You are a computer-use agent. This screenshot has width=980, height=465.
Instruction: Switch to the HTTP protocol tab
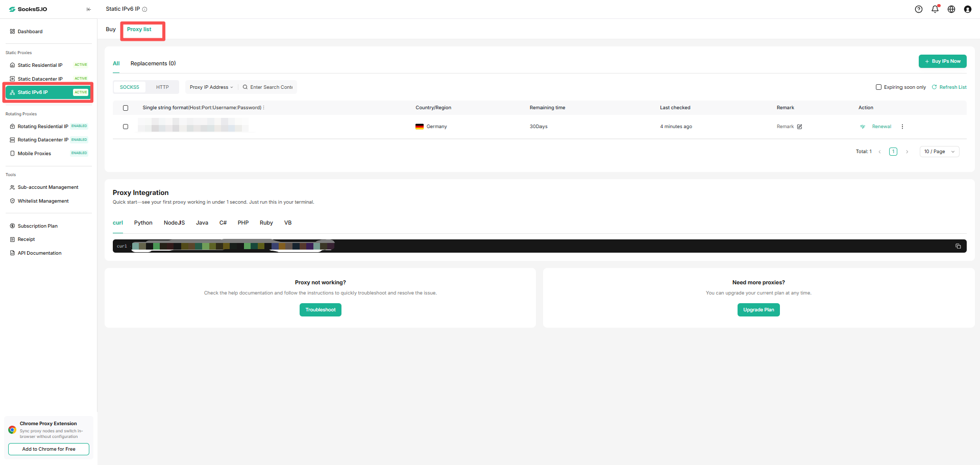[162, 87]
